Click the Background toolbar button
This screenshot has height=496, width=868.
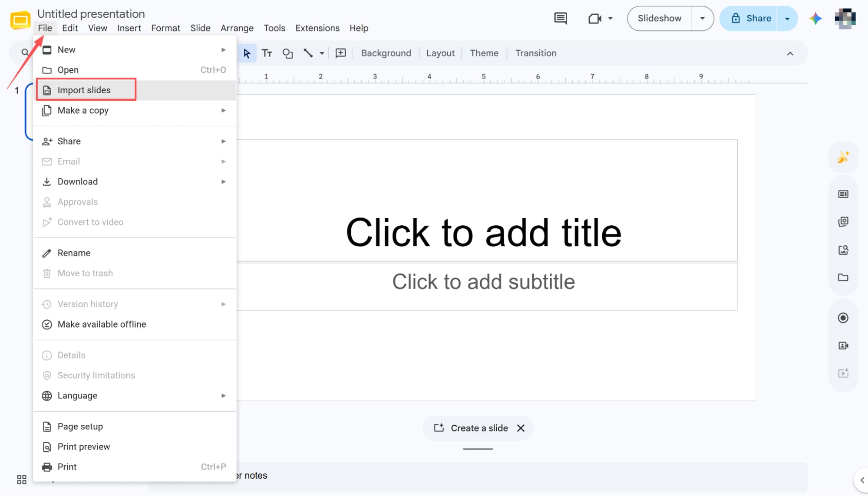[x=386, y=53]
